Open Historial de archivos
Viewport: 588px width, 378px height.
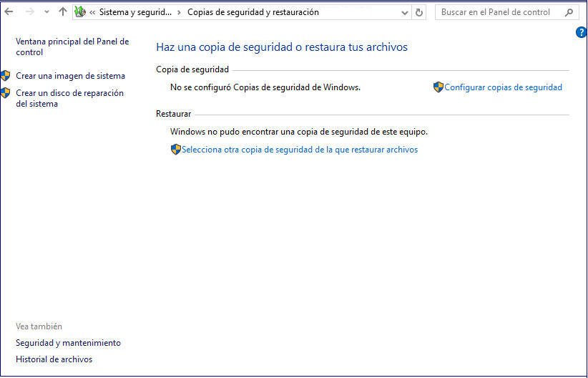[x=54, y=359]
